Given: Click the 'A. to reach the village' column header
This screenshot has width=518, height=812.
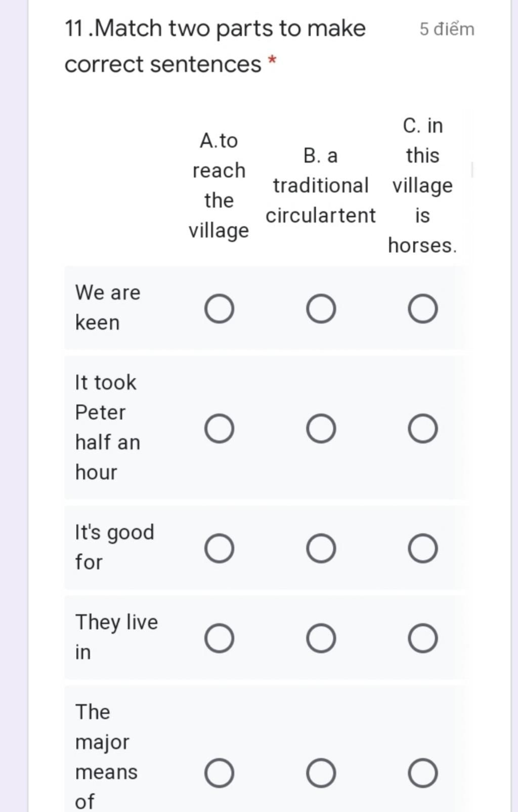Looking at the screenshot, I should pyautogui.click(x=219, y=185).
